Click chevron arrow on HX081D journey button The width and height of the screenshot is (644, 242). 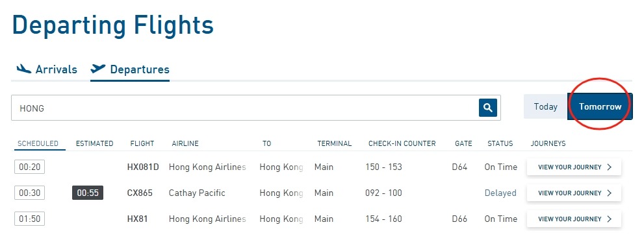[609, 167]
